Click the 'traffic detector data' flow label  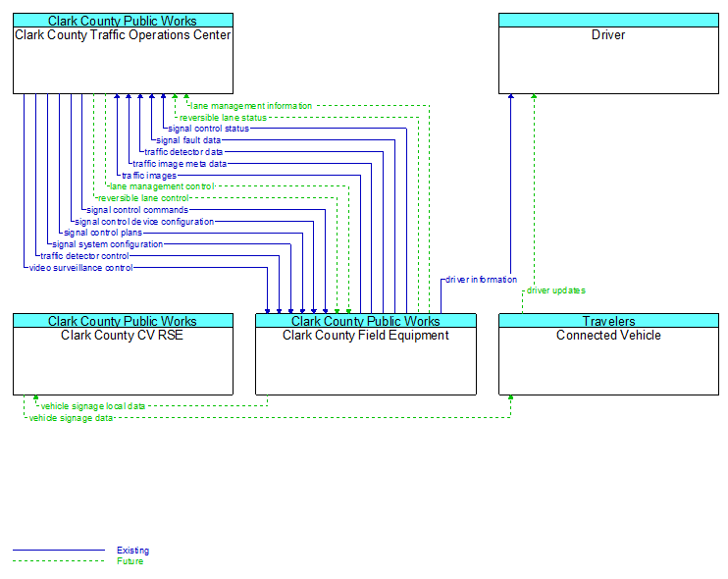click(x=183, y=152)
